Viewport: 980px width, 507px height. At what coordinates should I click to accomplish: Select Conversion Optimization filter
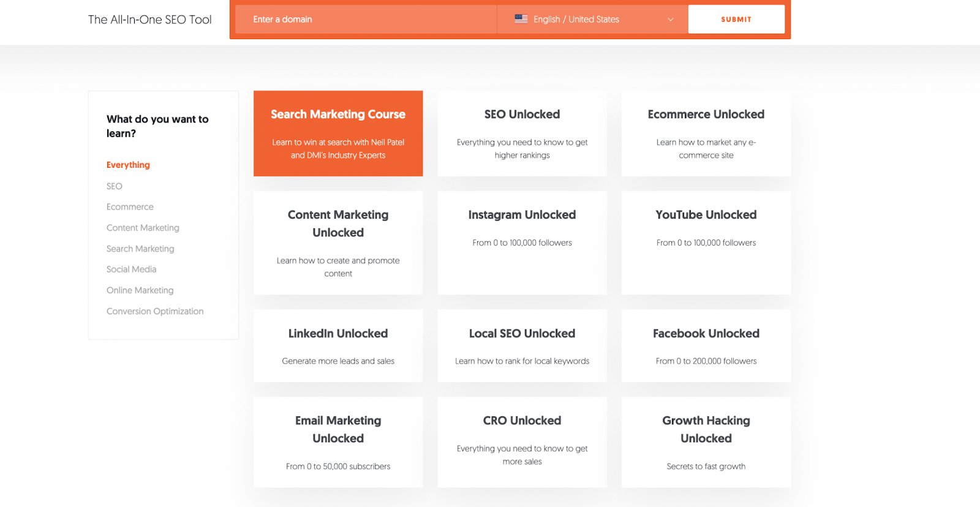[155, 311]
